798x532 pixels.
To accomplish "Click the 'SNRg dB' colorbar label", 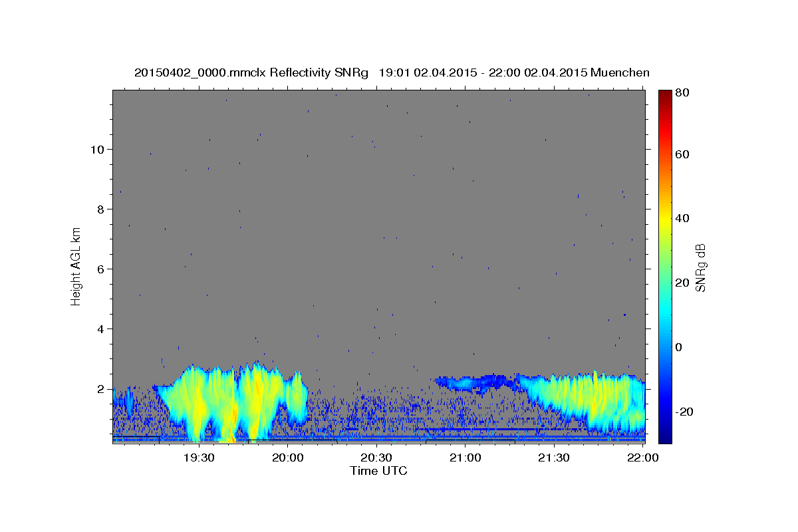I will click(x=700, y=267).
